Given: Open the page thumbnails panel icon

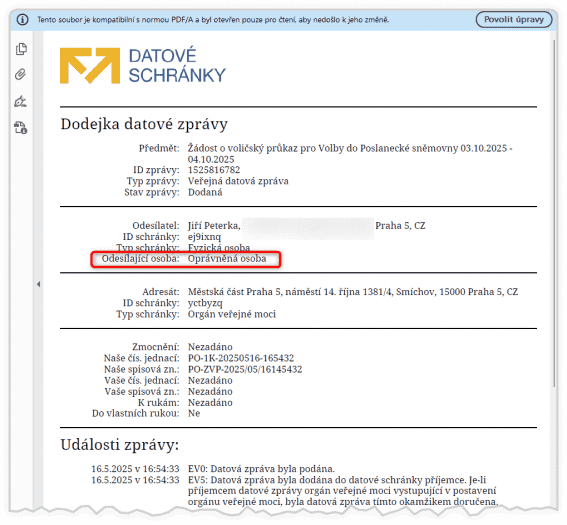Looking at the screenshot, I should pos(21,49).
